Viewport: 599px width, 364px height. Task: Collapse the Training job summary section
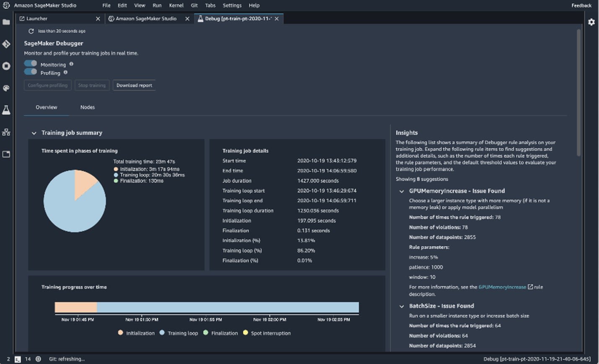[34, 133]
